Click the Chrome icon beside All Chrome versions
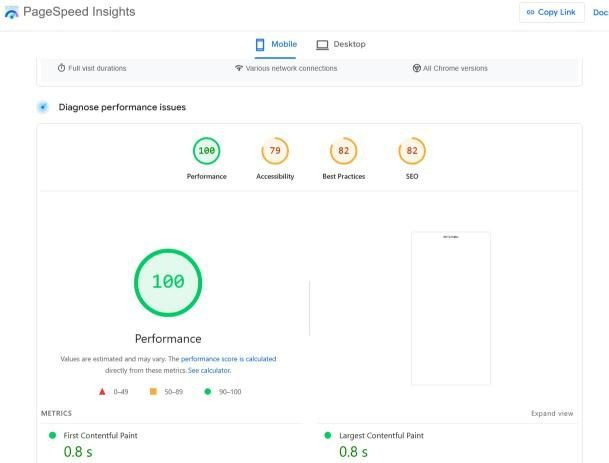The height and width of the screenshot is (463, 609). [416, 68]
